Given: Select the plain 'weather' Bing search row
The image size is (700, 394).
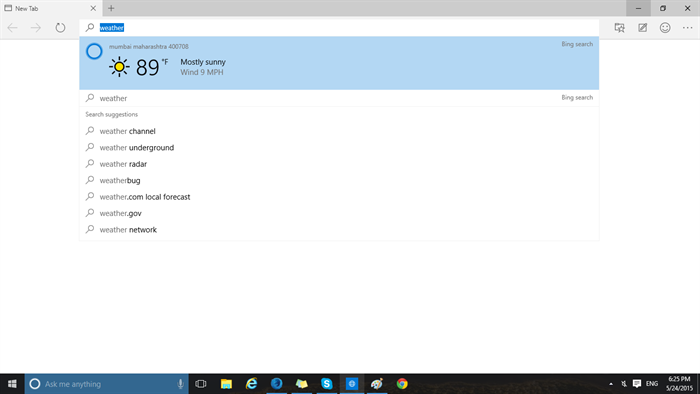Looking at the screenshot, I should 339,98.
